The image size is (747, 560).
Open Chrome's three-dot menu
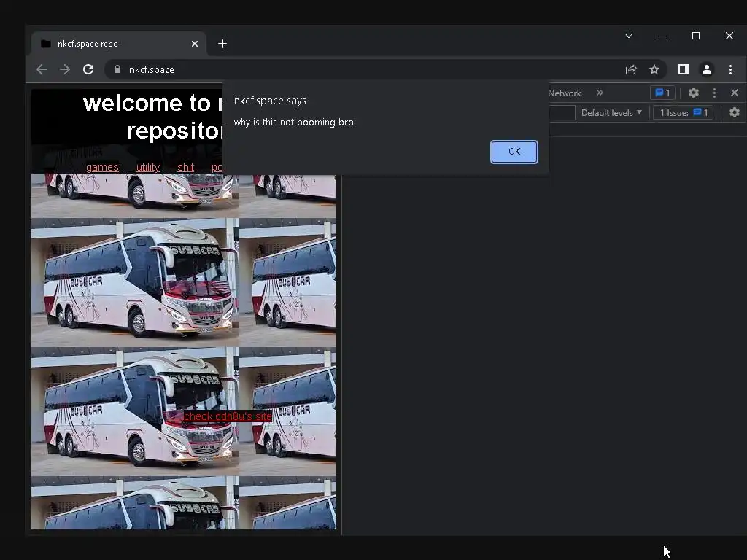[730, 69]
